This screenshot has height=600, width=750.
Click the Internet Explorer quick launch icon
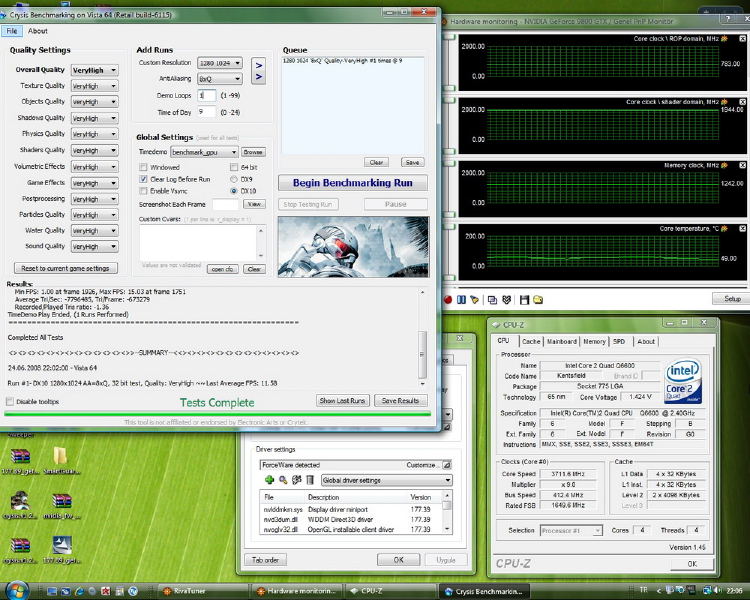pos(79,591)
